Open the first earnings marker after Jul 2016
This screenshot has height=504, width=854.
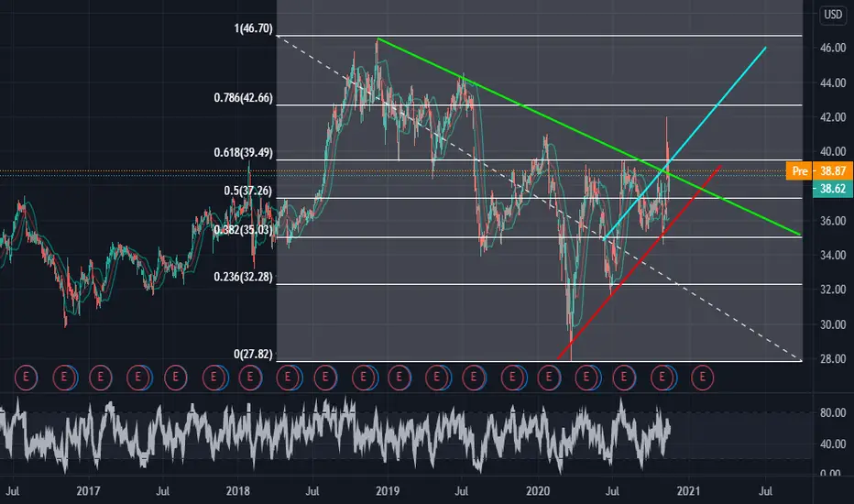point(26,377)
